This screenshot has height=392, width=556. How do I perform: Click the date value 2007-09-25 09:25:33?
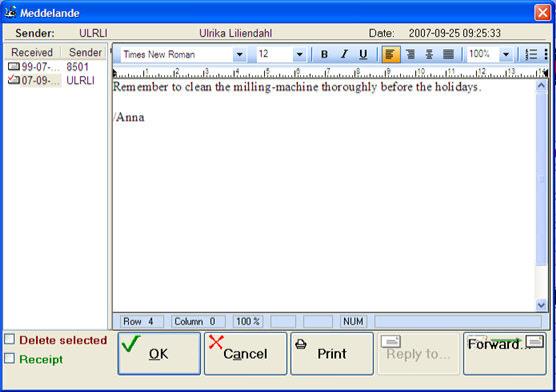tap(455, 33)
